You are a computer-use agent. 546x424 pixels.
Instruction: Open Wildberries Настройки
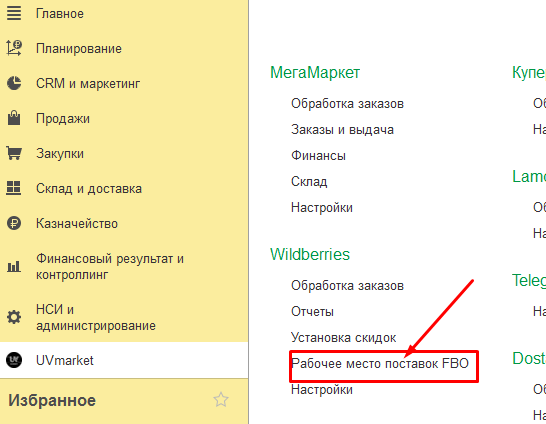click(x=322, y=389)
